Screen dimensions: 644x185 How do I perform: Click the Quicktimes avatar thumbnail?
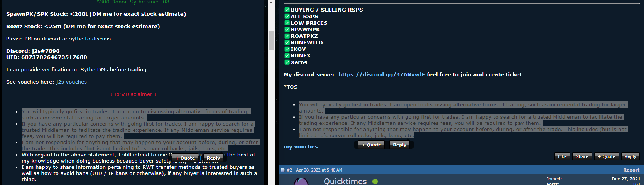coord(301,182)
